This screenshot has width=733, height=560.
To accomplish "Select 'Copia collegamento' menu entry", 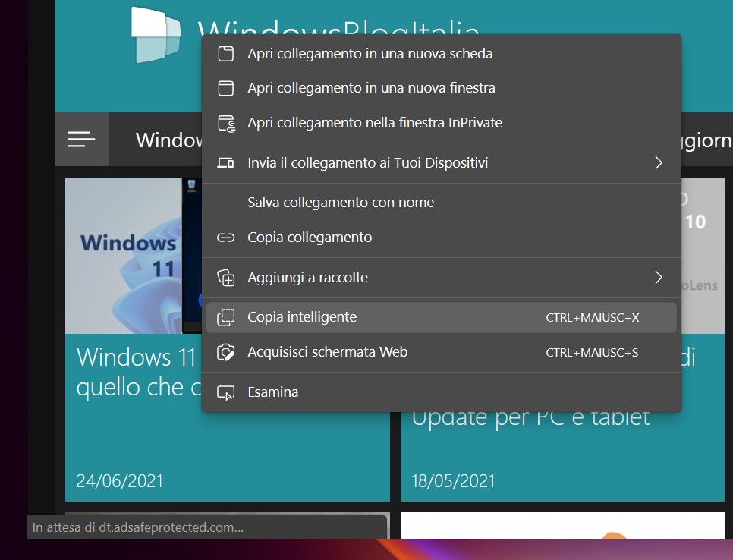I will tap(442, 238).
